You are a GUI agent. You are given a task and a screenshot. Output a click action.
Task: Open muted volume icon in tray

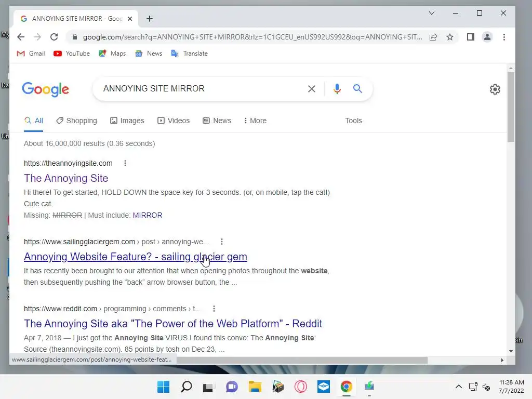point(486,387)
